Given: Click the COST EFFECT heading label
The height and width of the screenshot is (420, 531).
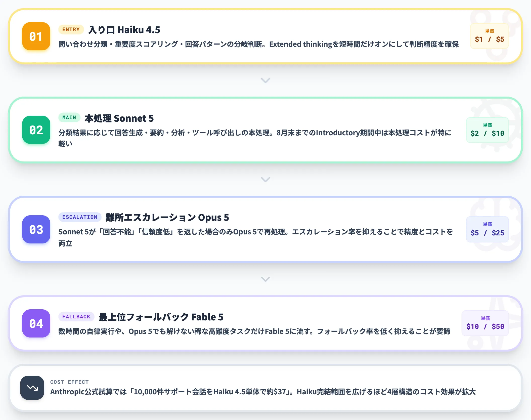Looking at the screenshot, I should click(69, 382).
